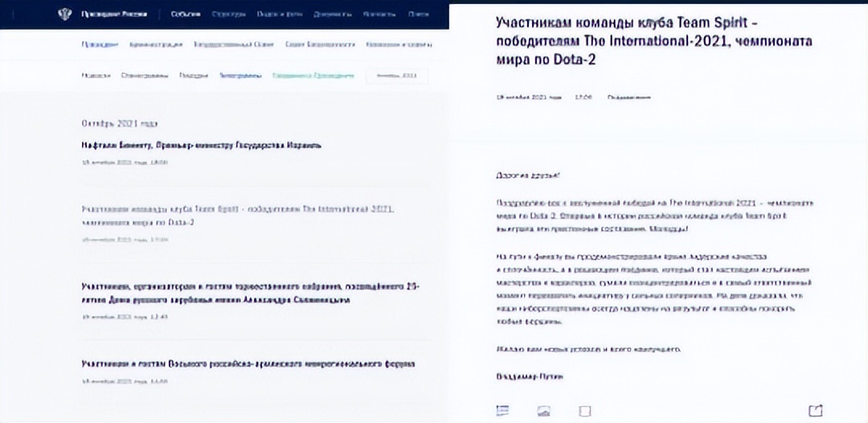Click the 17:00 time stamp in article
Viewport: 868px width, 423px height.
[583, 97]
